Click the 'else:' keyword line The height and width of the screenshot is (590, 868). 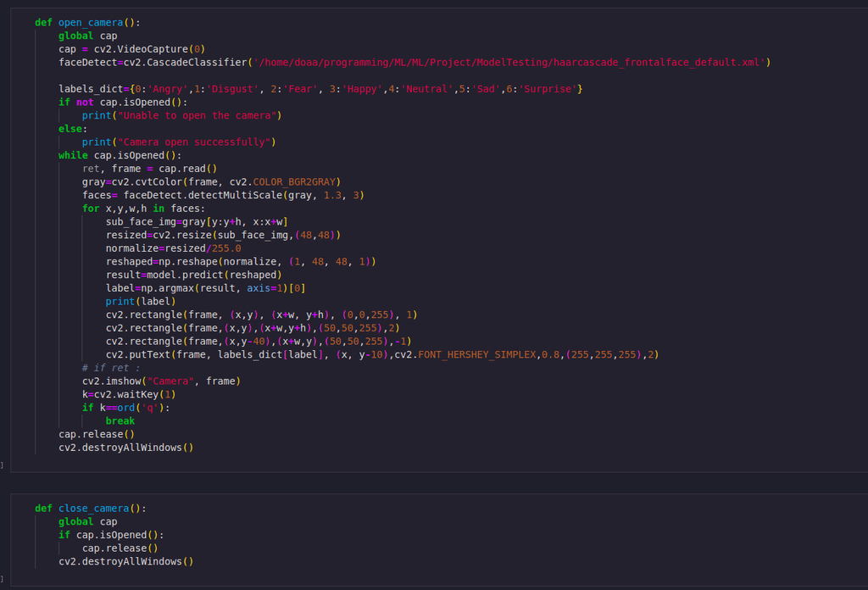[73, 129]
